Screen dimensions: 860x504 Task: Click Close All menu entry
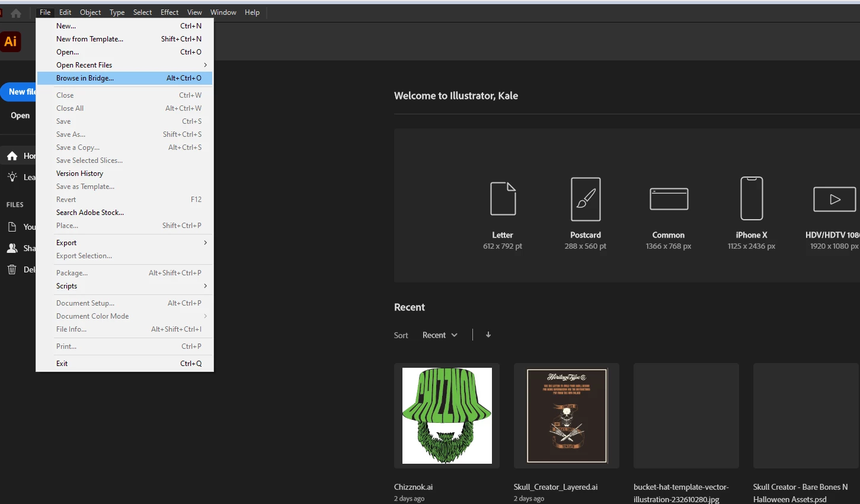click(124, 108)
